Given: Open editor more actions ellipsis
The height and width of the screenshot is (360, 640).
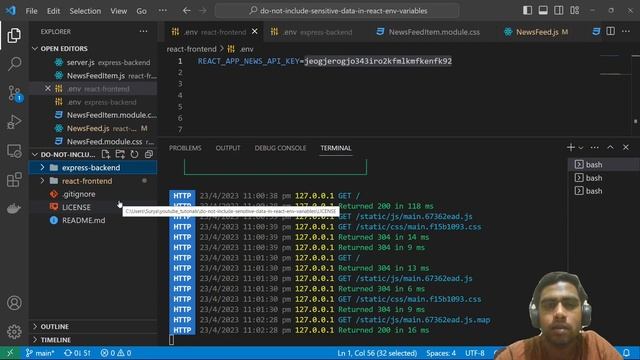Looking at the screenshot, I should pos(625,31).
